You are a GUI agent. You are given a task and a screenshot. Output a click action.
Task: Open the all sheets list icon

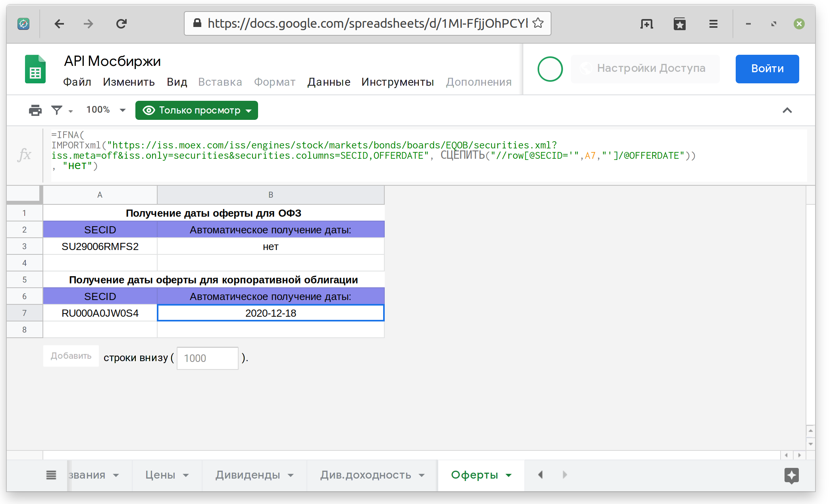51,475
